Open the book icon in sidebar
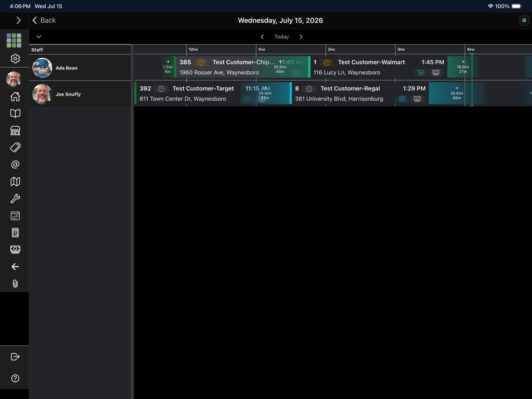The image size is (532, 399). point(15,113)
